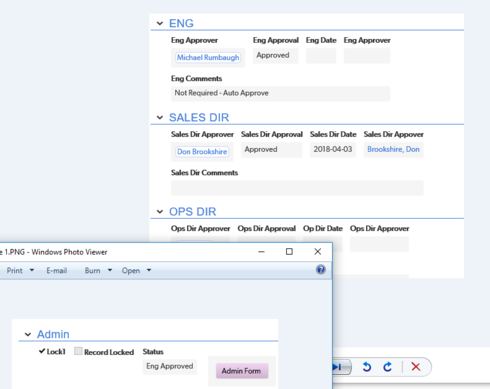The height and width of the screenshot is (389, 490).
Task: Click the Sales Dir Date field 2018-04-03
Action: coord(333,150)
